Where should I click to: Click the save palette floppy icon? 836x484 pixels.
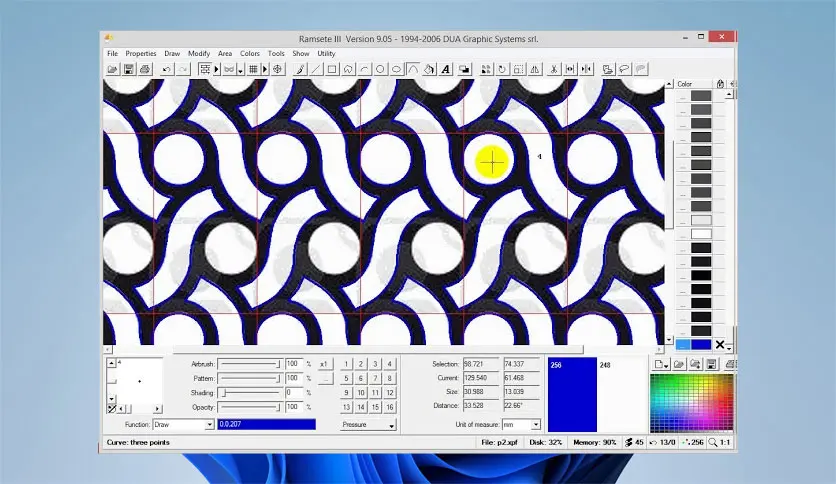tap(711, 364)
